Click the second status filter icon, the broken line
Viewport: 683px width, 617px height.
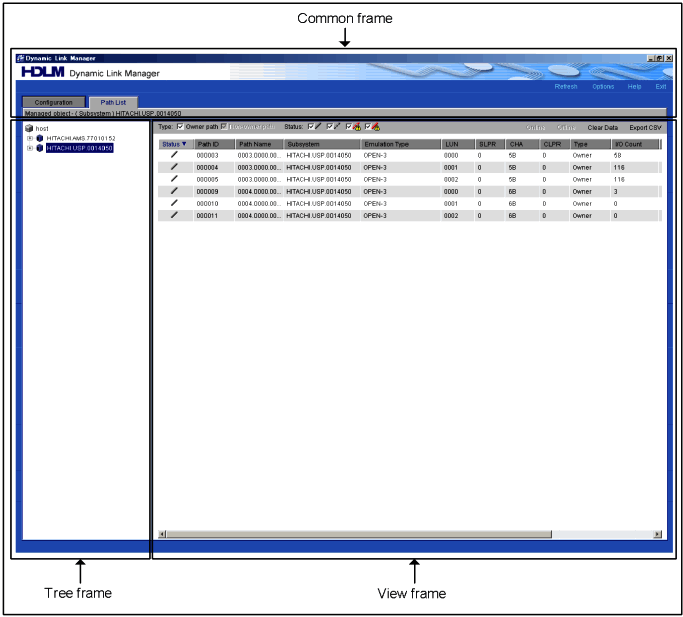click(x=337, y=126)
